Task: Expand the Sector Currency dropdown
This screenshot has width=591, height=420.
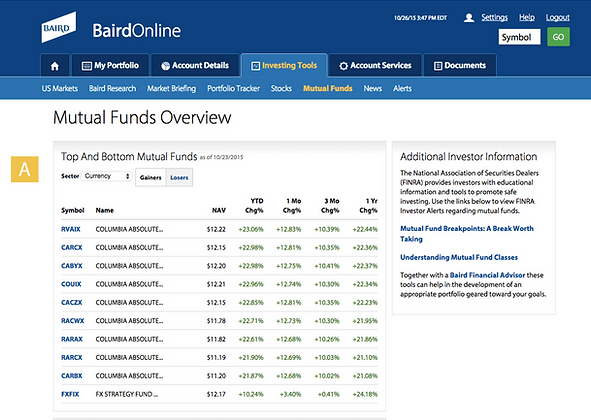Action: point(107,176)
